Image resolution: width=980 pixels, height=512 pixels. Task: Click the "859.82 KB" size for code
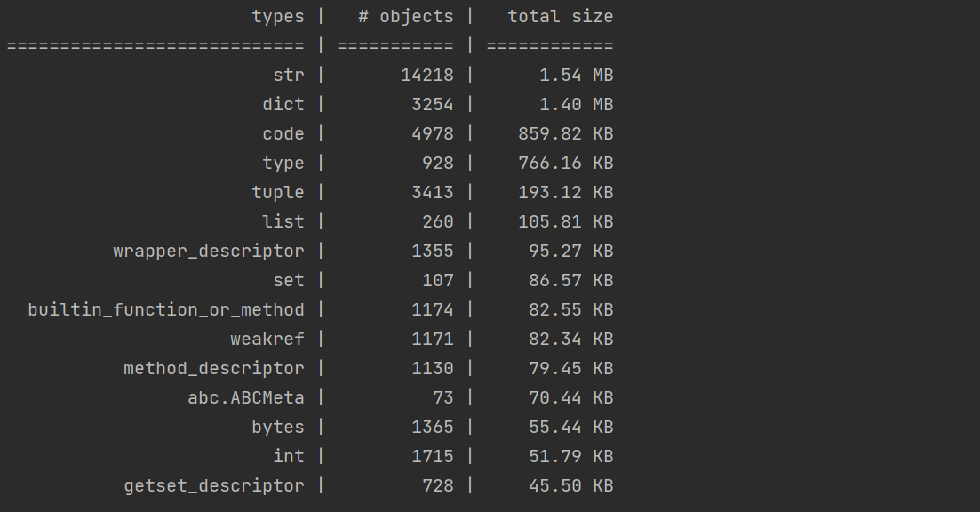pos(565,134)
